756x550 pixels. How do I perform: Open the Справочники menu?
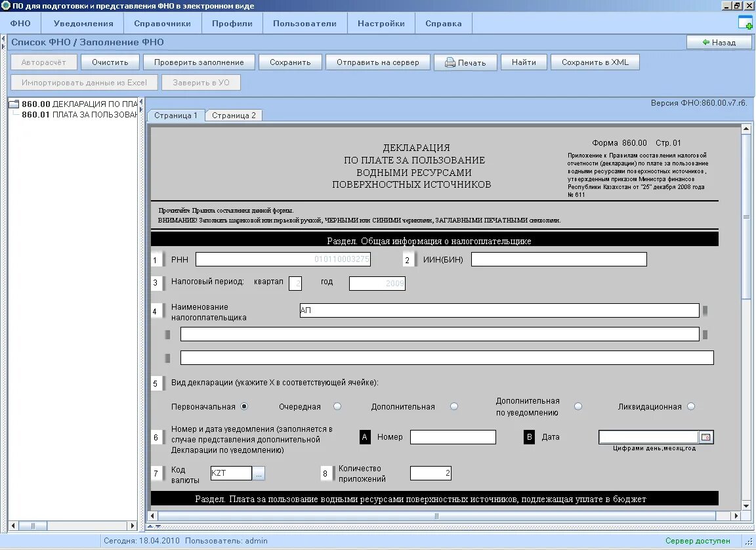[x=162, y=22]
